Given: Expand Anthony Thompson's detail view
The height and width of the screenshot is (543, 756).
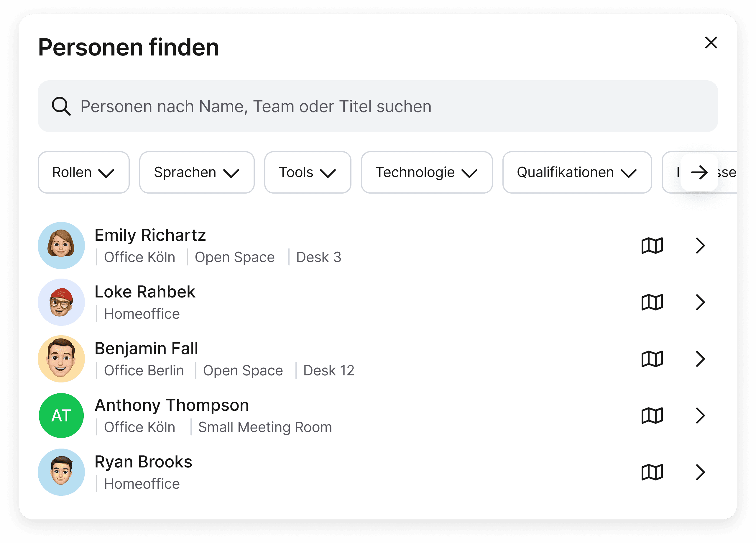Looking at the screenshot, I should [701, 416].
